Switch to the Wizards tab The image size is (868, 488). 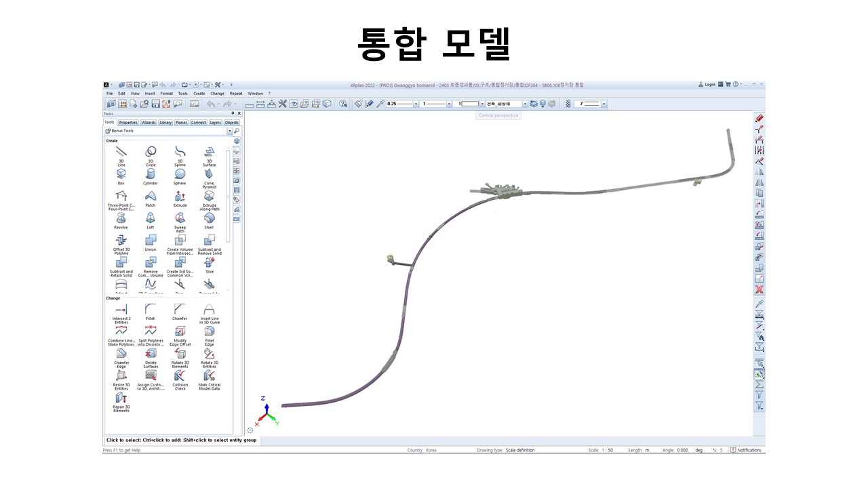[149, 123]
